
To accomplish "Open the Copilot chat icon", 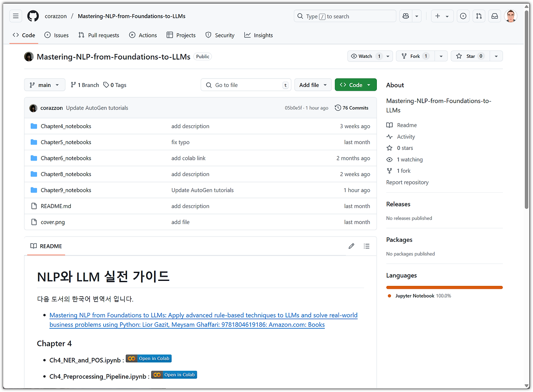I will tap(406, 16).
